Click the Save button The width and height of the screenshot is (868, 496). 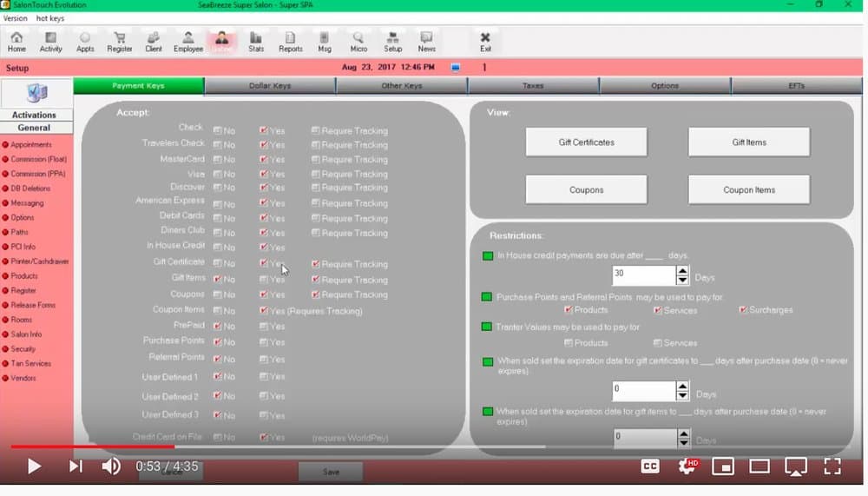point(331,473)
